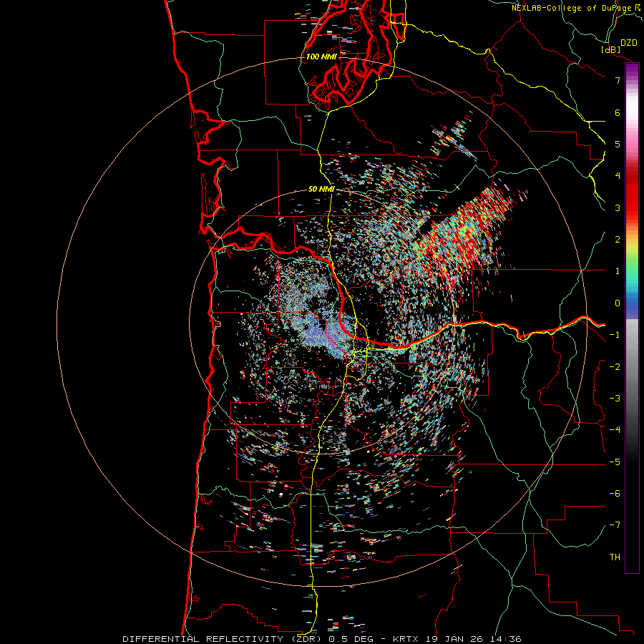
Task: Click the color scale value 6 label
Action: tap(618, 112)
